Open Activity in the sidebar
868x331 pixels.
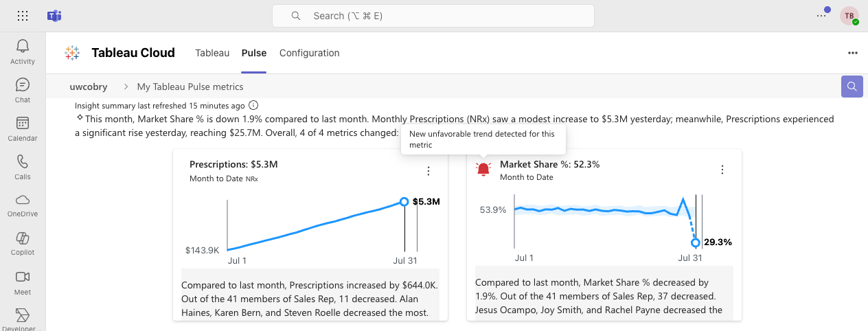23,52
